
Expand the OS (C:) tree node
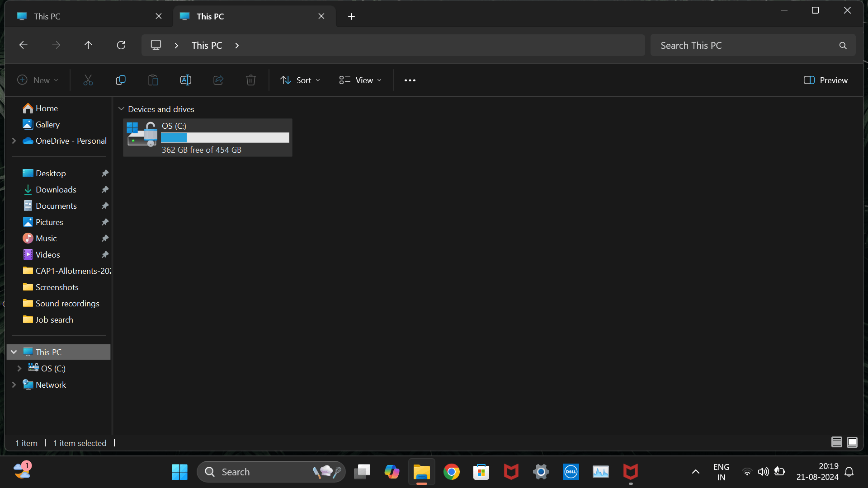pos(19,369)
